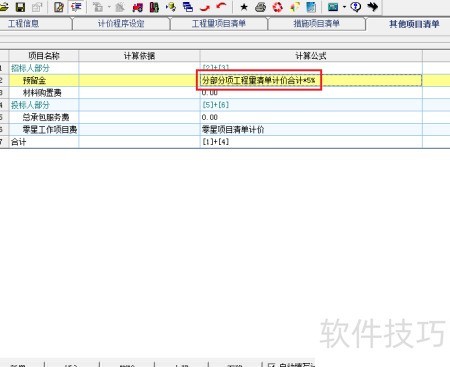450x367 pixels.
Task: Click the colorful icon after recycle icon
Action: click(294, 7)
